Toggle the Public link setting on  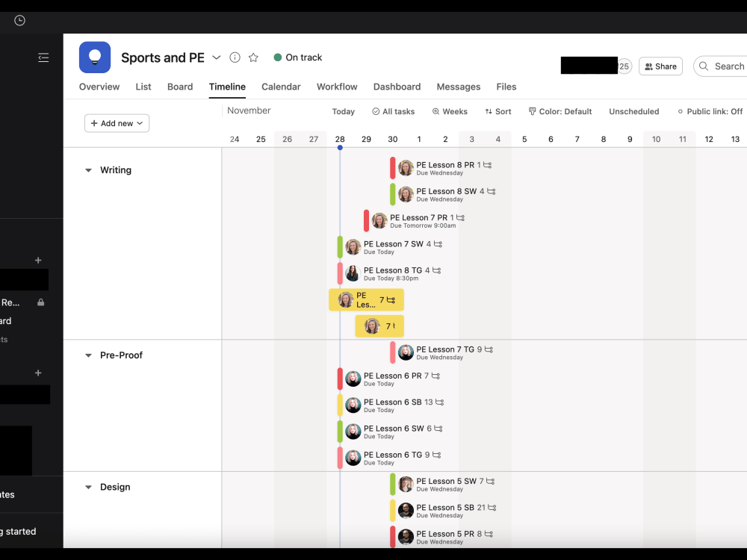coord(710,111)
